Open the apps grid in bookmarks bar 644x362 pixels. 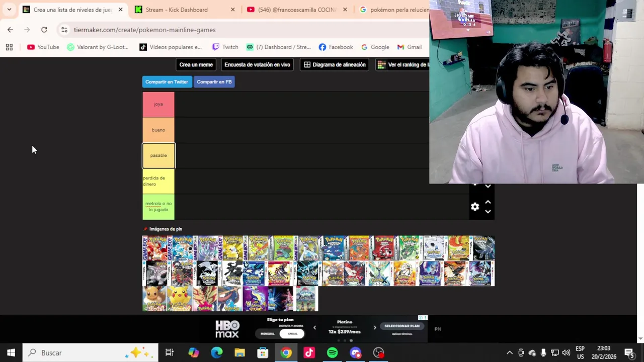9,47
